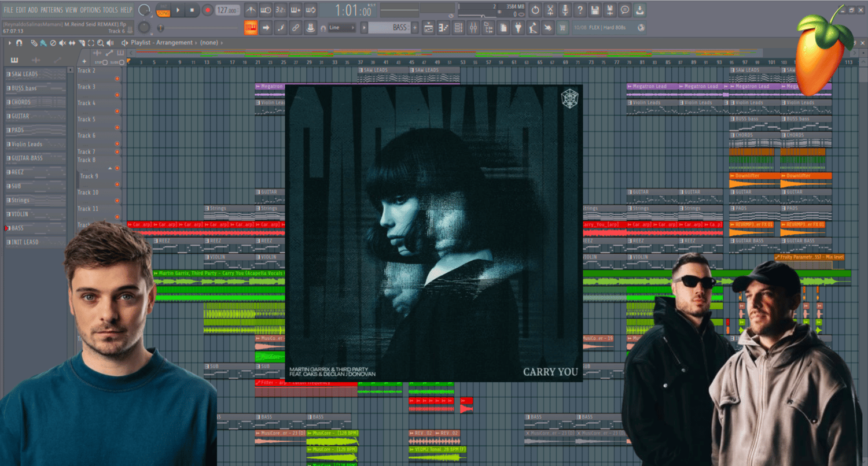
Task: Open the Channel rack icon
Action: [458, 27]
